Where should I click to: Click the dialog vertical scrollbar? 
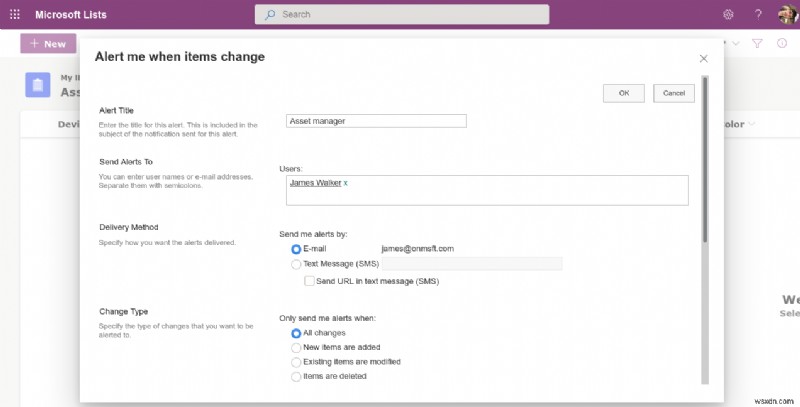pos(705,159)
